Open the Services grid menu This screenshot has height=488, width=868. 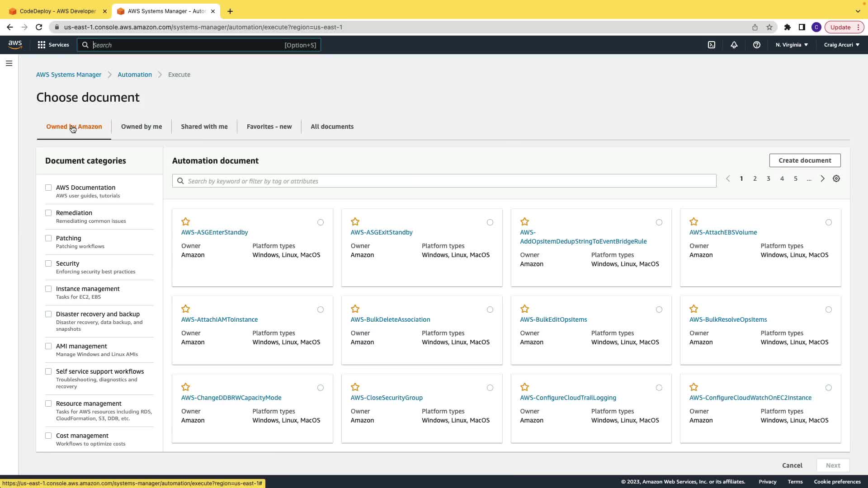coord(53,45)
